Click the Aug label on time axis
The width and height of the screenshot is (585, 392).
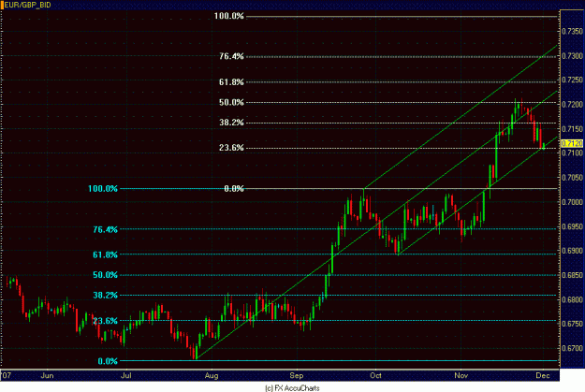pos(212,375)
